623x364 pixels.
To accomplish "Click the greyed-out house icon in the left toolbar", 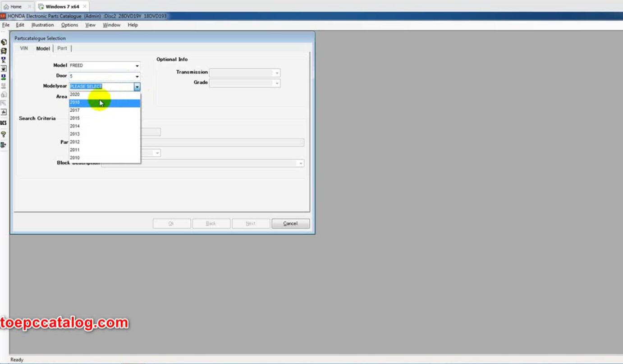I will [x=4, y=95].
